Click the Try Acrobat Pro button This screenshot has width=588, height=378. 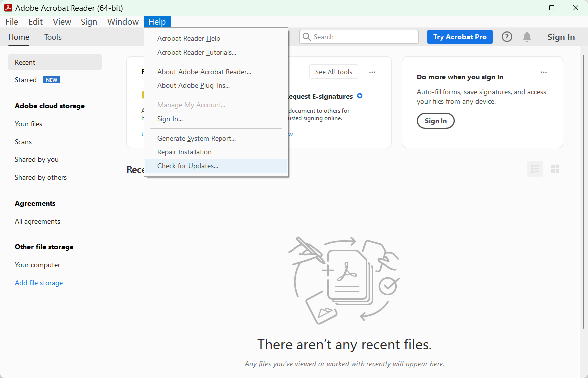coord(459,36)
